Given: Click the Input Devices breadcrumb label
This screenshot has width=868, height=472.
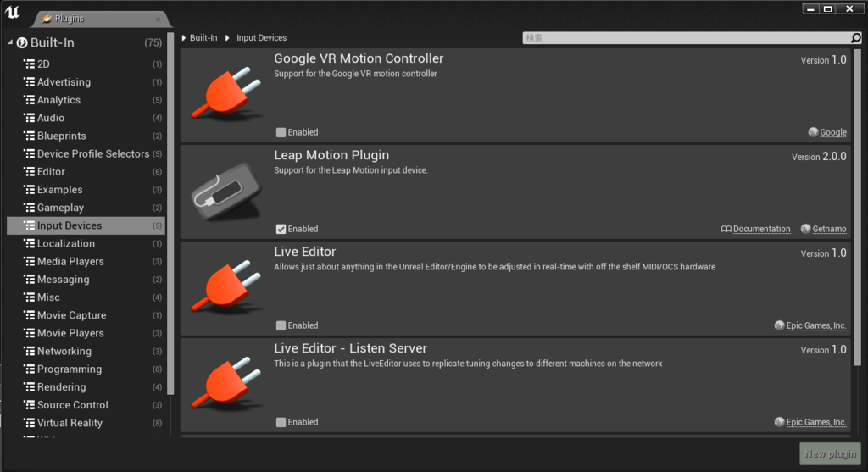Looking at the screenshot, I should click(x=261, y=37).
